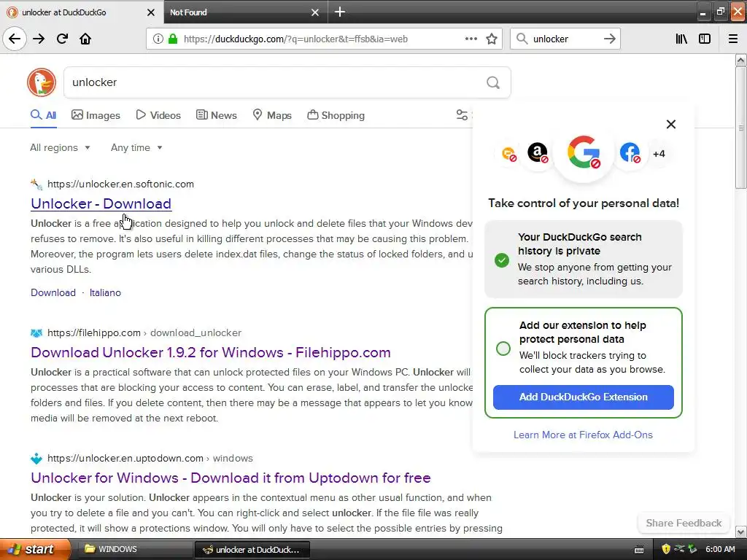This screenshot has width=747, height=560.
Task: Click the Italiano sublink
Action: pos(105,292)
